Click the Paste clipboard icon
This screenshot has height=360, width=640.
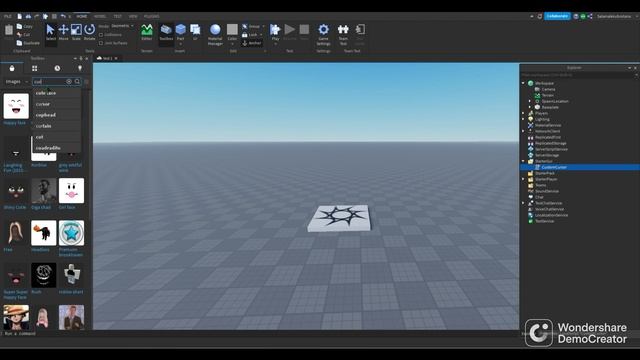(9, 31)
